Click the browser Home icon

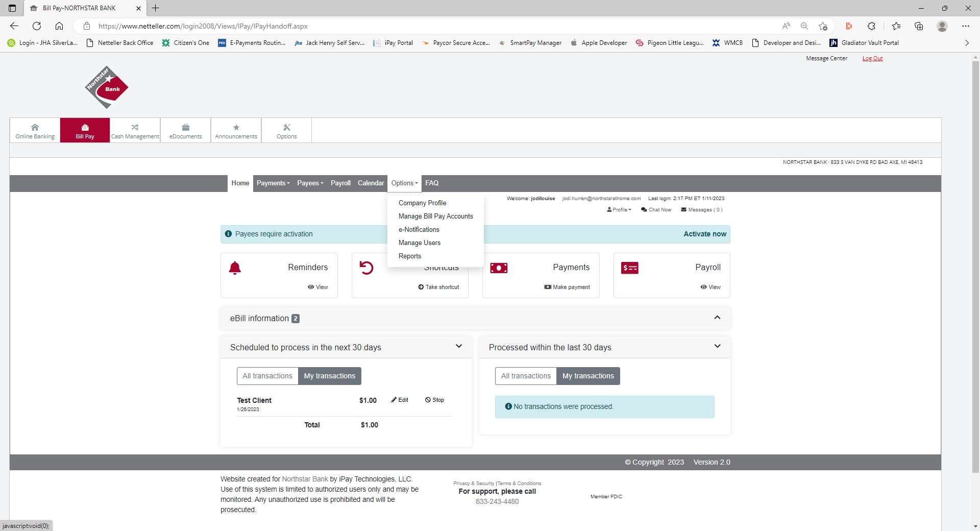[x=59, y=26]
